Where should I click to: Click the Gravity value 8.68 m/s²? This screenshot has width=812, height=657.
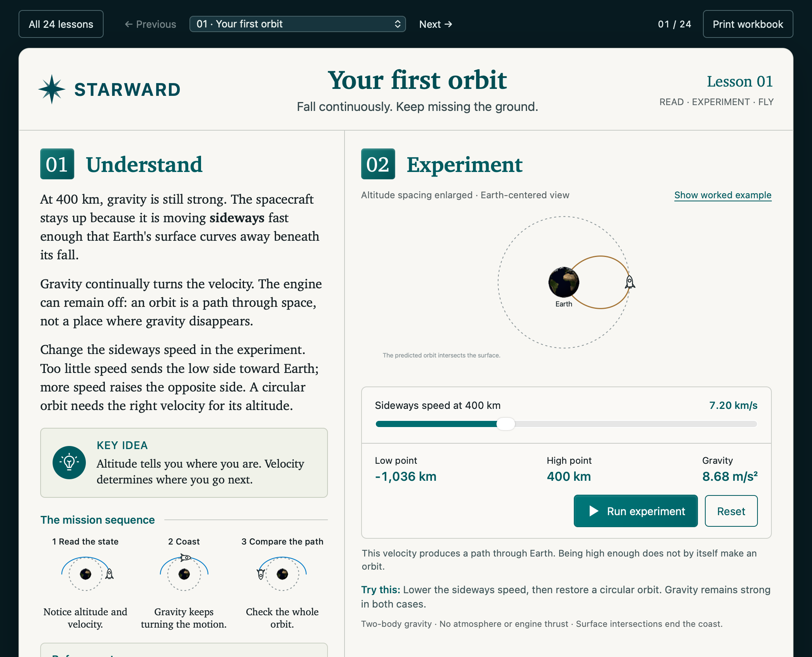(x=730, y=476)
